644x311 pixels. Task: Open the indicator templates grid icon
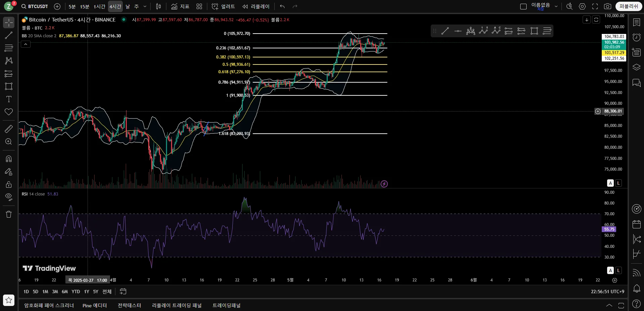coord(199,6)
